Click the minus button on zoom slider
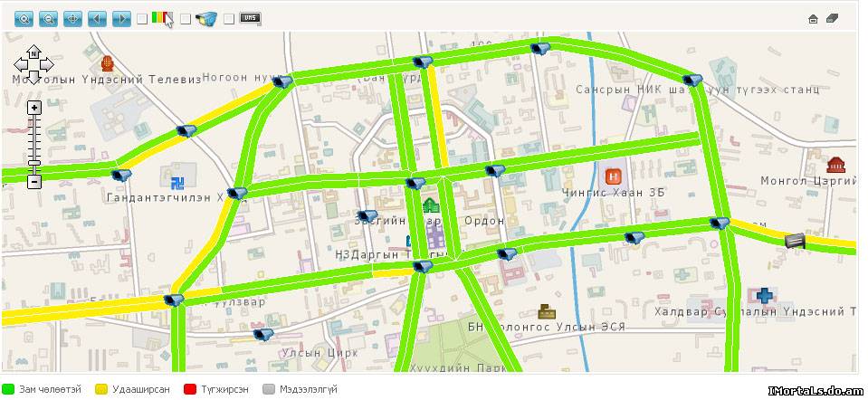The height and width of the screenshot is (400, 868). coord(34,182)
